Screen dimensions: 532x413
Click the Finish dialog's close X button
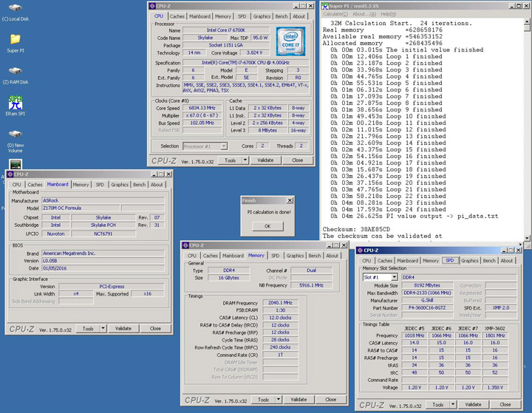(x=290, y=200)
